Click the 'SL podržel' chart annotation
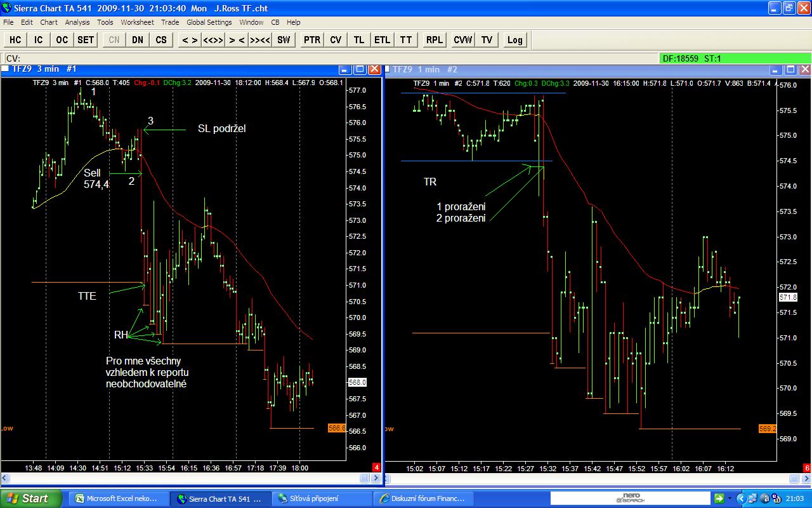The image size is (812, 508). tap(221, 129)
